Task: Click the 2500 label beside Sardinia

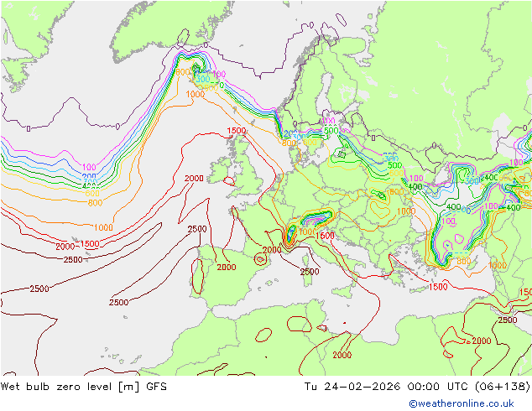Action: click(310, 272)
